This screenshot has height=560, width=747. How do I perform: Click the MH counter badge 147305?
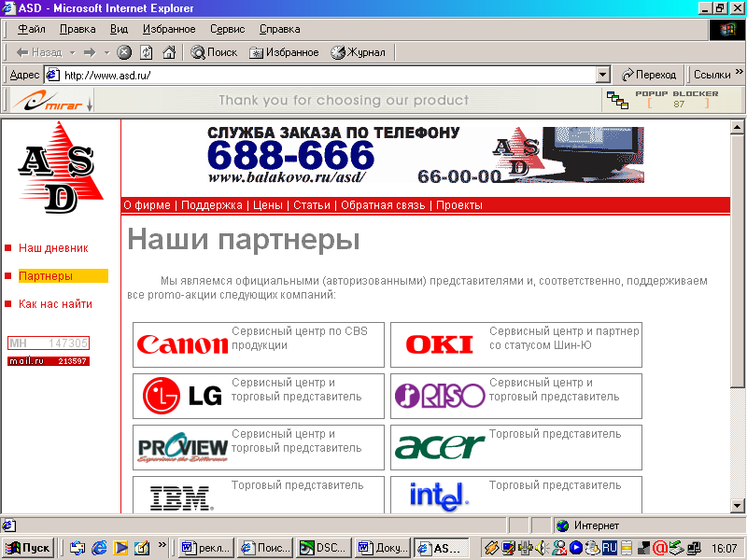[x=49, y=343]
